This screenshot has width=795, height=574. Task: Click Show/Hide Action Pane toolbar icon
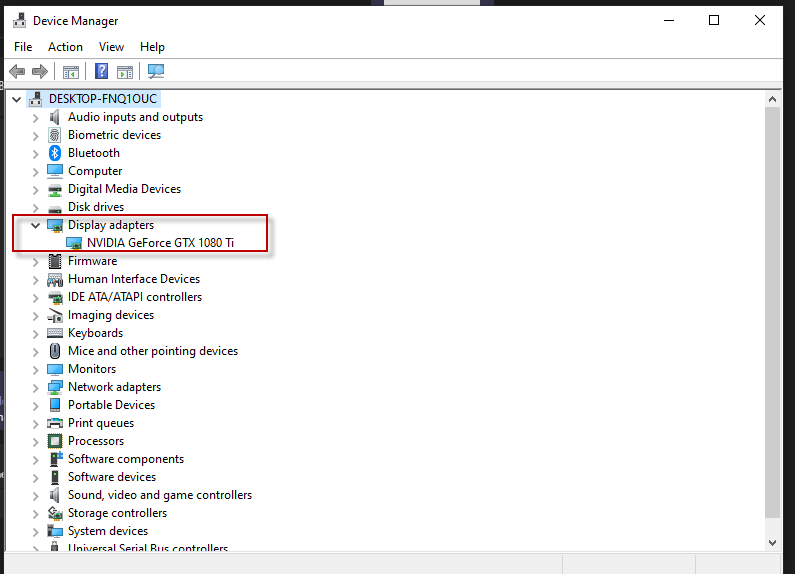(125, 72)
